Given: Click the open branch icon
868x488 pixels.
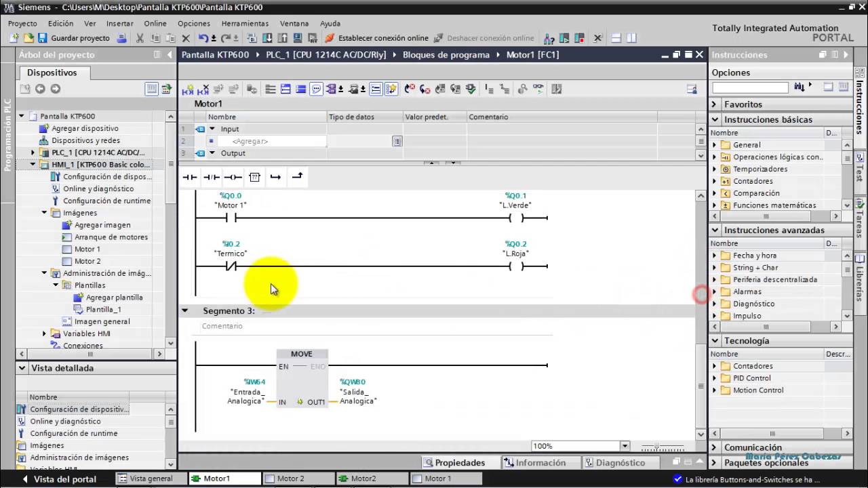Looking at the screenshot, I should (275, 178).
